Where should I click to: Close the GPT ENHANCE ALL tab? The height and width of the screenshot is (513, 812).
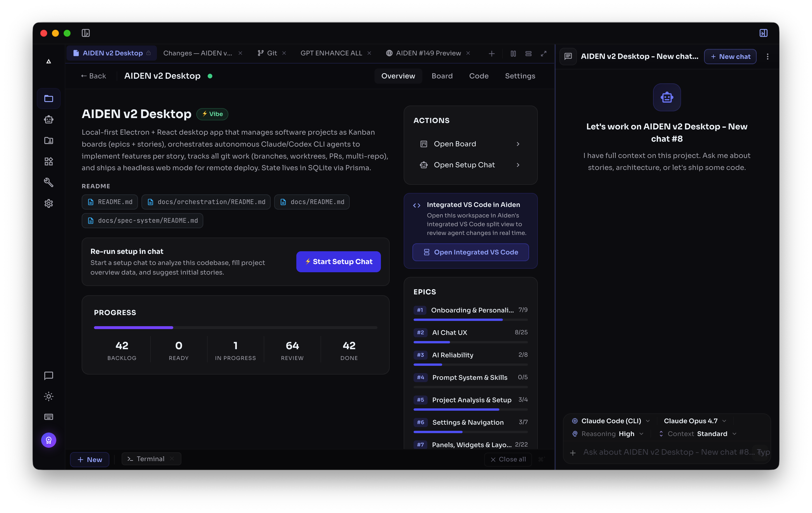[x=369, y=53]
